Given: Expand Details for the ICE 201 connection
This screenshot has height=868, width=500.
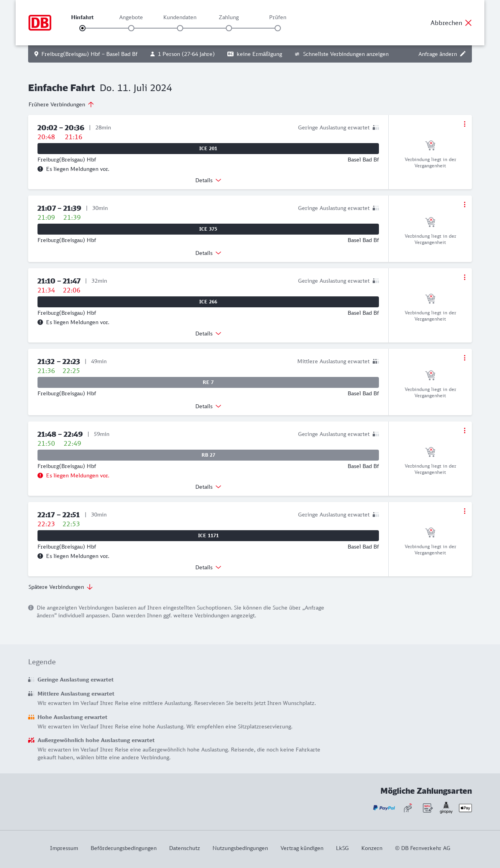Looking at the screenshot, I should point(208,180).
